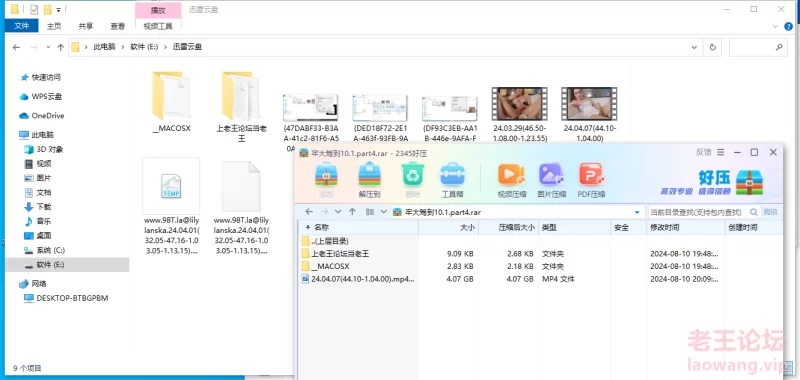
Task: Select OneDrive in the sidebar
Action: (47, 116)
